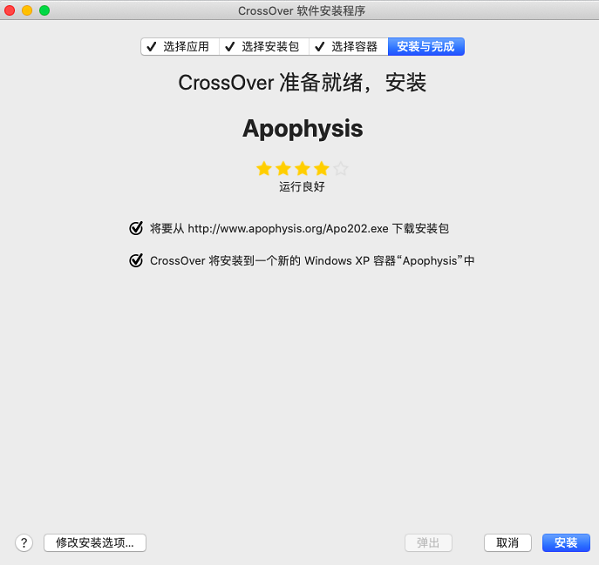Viewport: 599px width, 565px height.
Task: Click the 取消 cancel button
Action: (508, 542)
